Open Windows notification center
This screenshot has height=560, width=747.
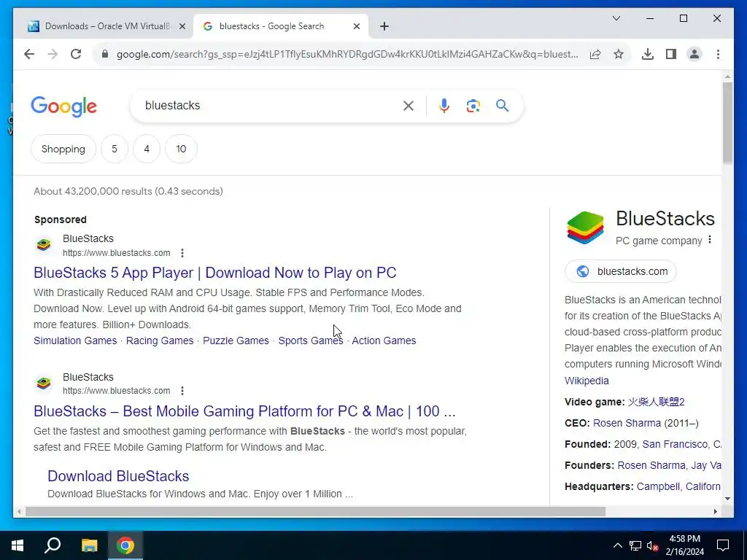[x=723, y=545]
